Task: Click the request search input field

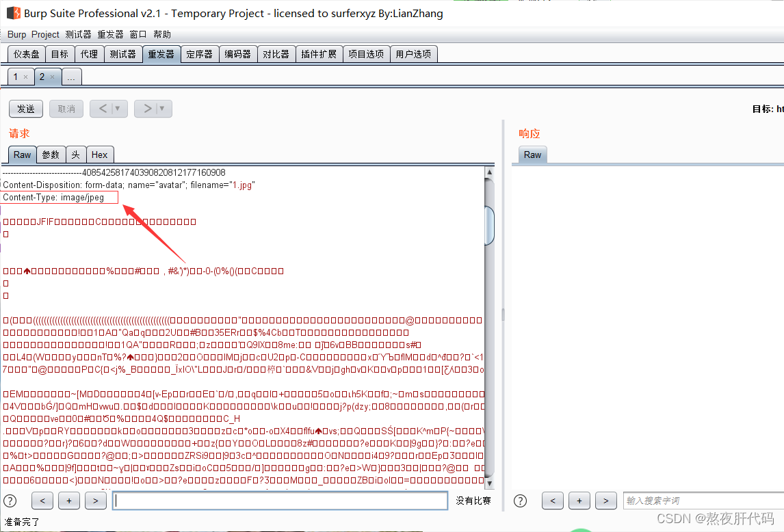Action: pyautogui.click(x=280, y=501)
